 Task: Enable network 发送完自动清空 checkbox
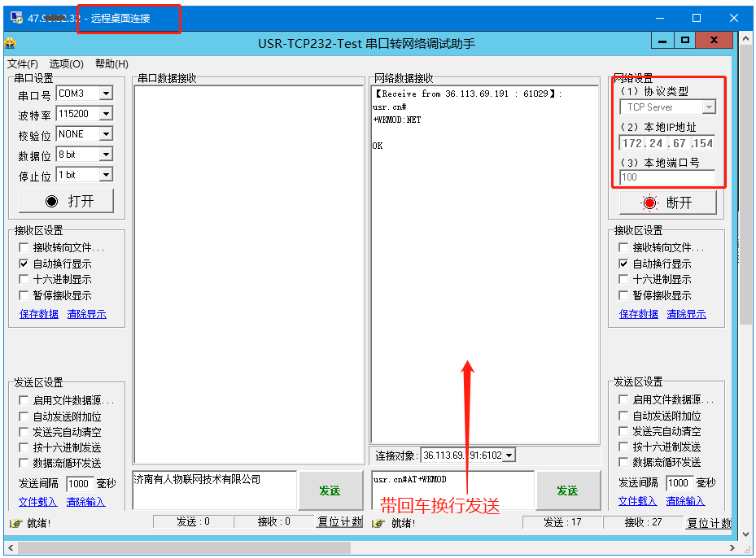click(623, 431)
